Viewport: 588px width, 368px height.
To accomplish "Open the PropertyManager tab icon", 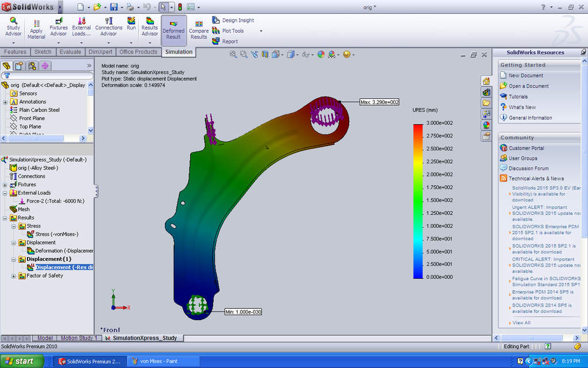I will point(20,66).
